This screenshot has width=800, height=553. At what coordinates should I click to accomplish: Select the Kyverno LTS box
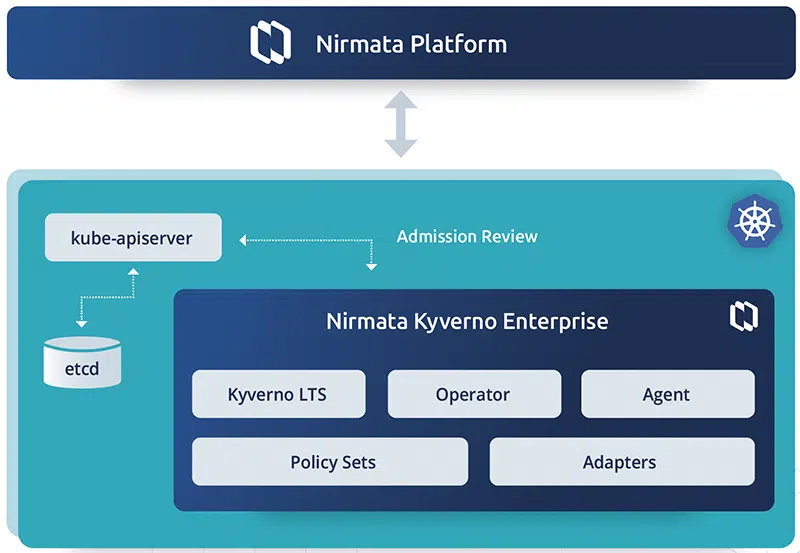tap(279, 394)
